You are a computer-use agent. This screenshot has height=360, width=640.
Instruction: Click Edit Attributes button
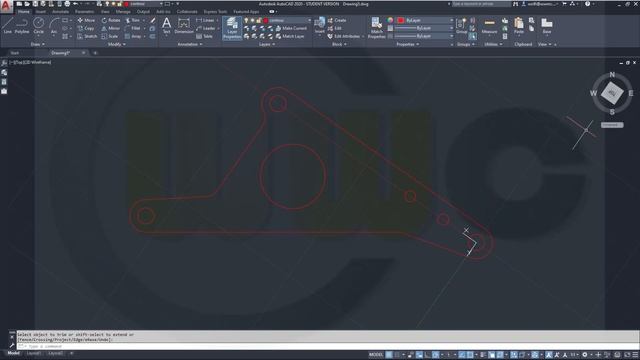pos(344,36)
